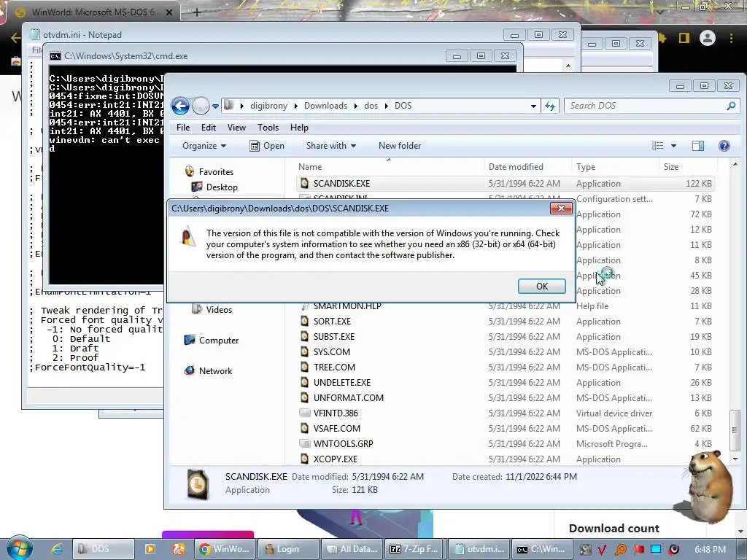Go back in Explorer navigation
Image resolution: width=747 pixels, height=560 pixels.
pos(181,106)
